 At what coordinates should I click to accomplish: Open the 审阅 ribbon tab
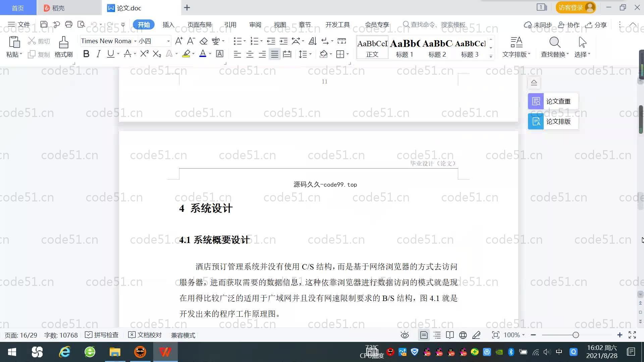(255, 24)
